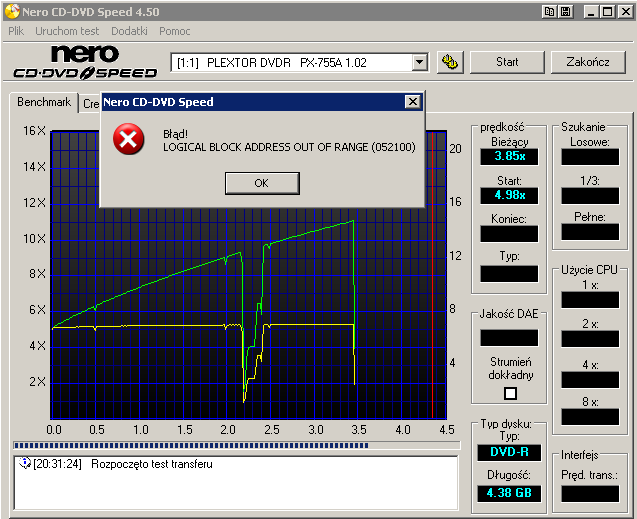Open the Pomoc menu
The width and height of the screenshot is (637, 519).
pyautogui.click(x=175, y=31)
